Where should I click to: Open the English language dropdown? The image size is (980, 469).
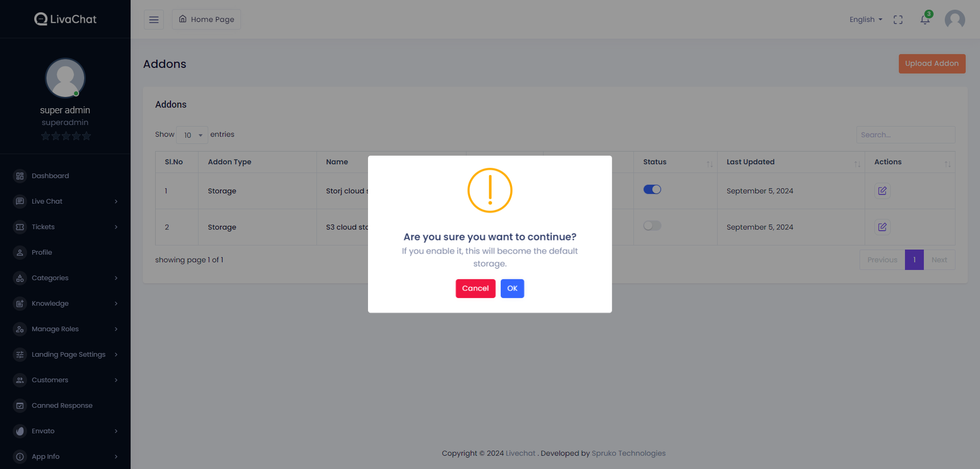point(866,19)
